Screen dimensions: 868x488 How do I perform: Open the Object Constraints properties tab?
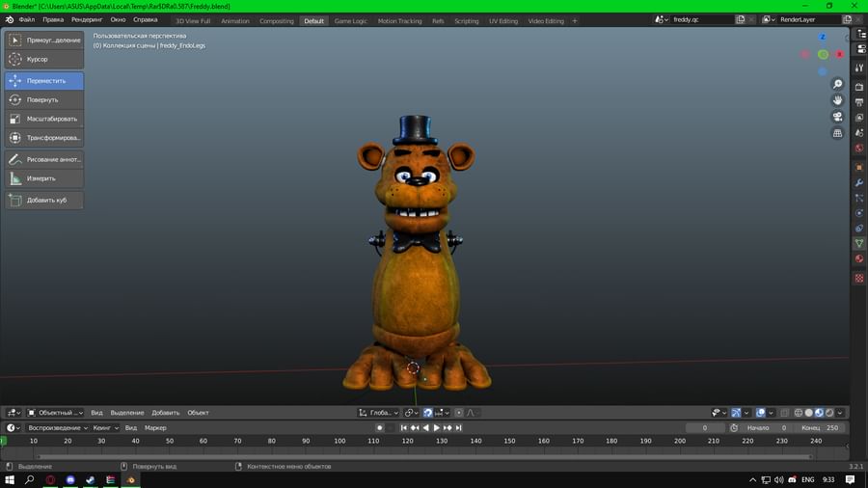tap(859, 228)
